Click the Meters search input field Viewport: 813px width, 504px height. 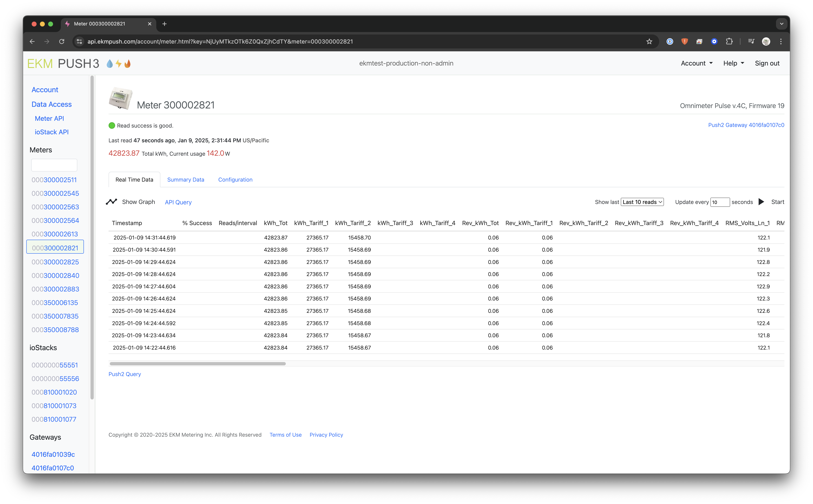point(54,165)
